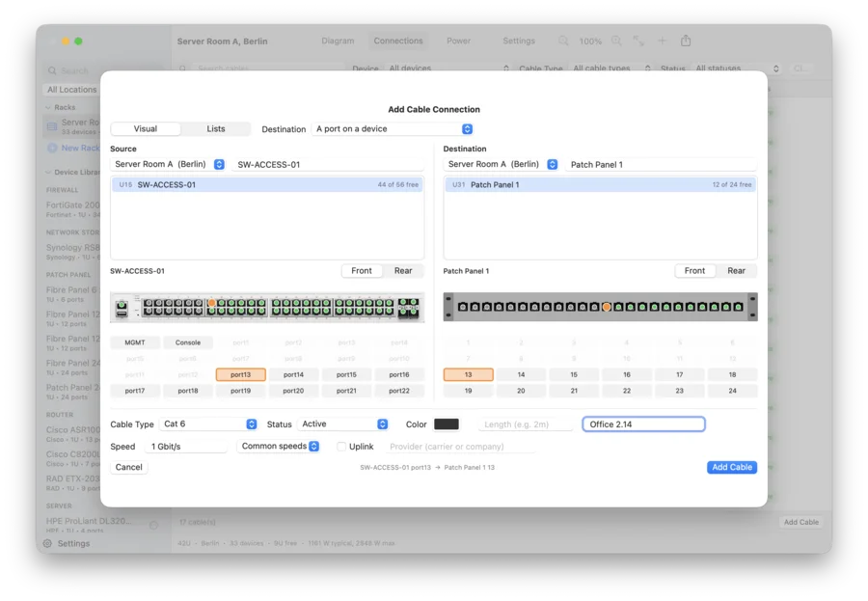Open Source location Server Room A dropdown
This screenshot has width=868, height=601.
(x=168, y=165)
